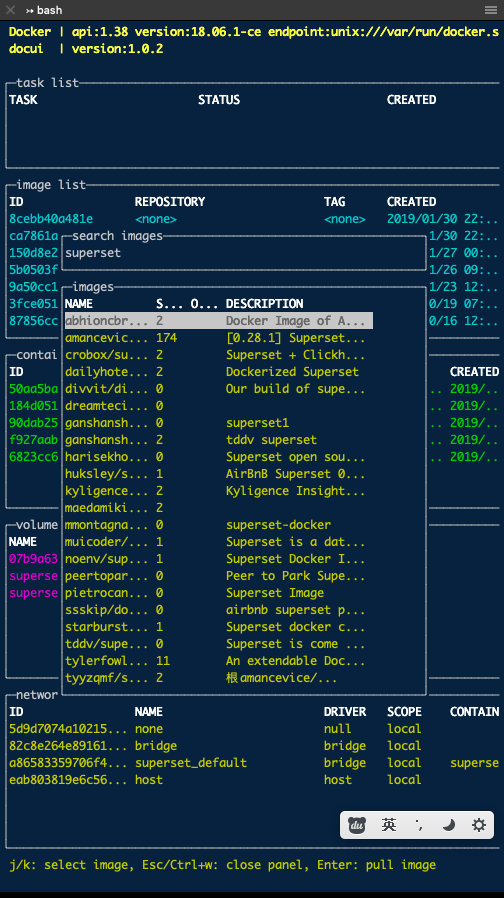This screenshot has width=504, height=898.
Task: Click image ID 3fce051
Action: tap(34, 304)
